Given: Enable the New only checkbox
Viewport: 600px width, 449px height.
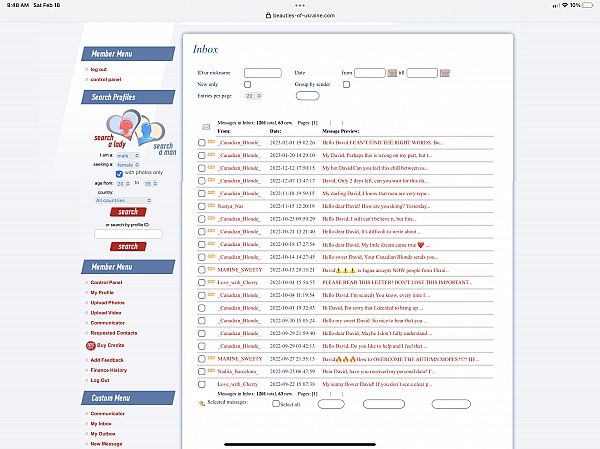Looking at the screenshot, I should point(248,84).
